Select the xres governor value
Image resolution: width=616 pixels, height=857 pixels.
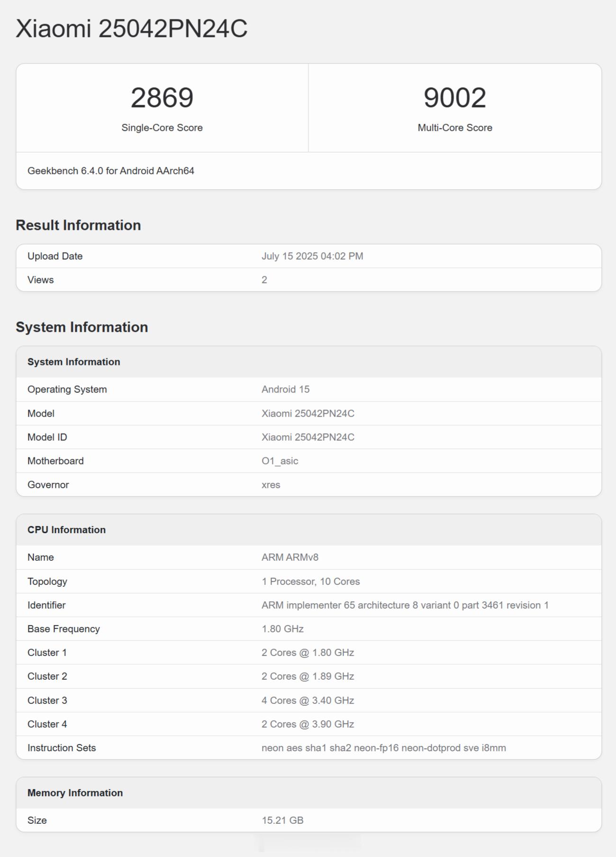[271, 484]
